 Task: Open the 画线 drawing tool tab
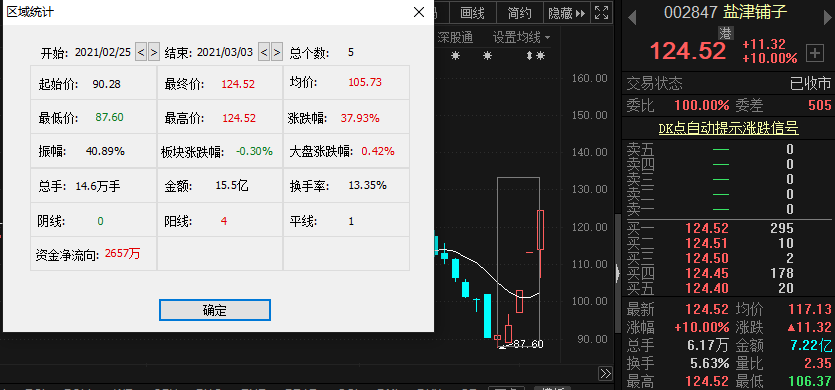click(x=472, y=12)
